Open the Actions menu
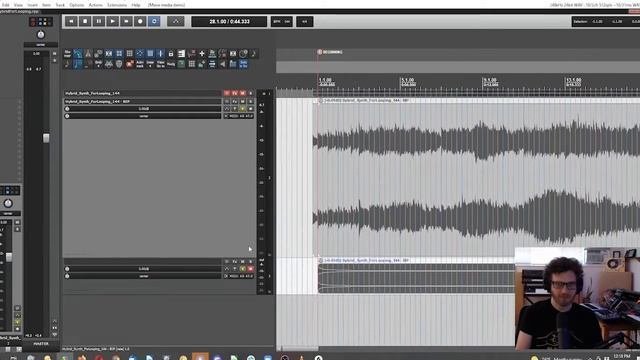 96,5
